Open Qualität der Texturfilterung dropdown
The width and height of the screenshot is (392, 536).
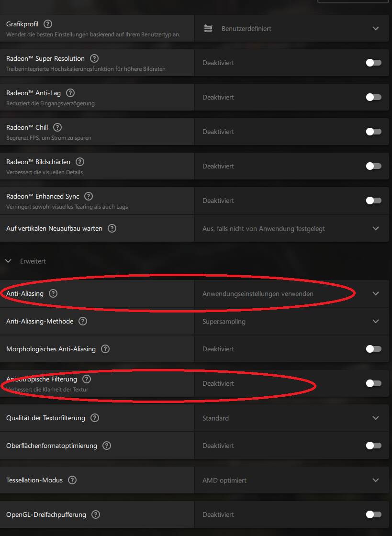(291, 418)
